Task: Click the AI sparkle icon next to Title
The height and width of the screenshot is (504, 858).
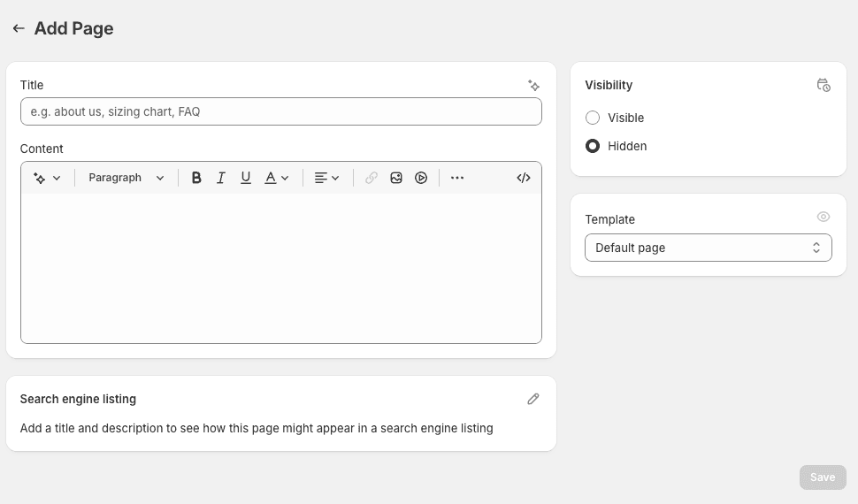Action: (x=533, y=86)
